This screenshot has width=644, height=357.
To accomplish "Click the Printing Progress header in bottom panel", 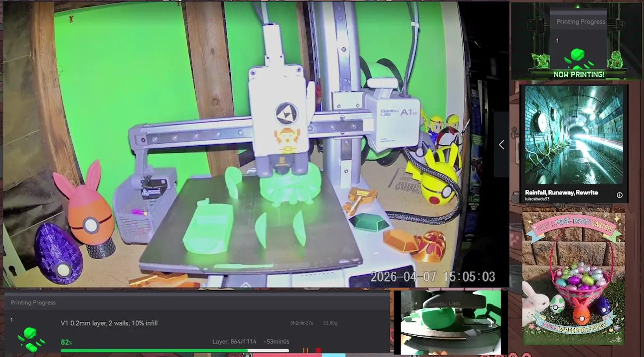I will click(33, 302).
